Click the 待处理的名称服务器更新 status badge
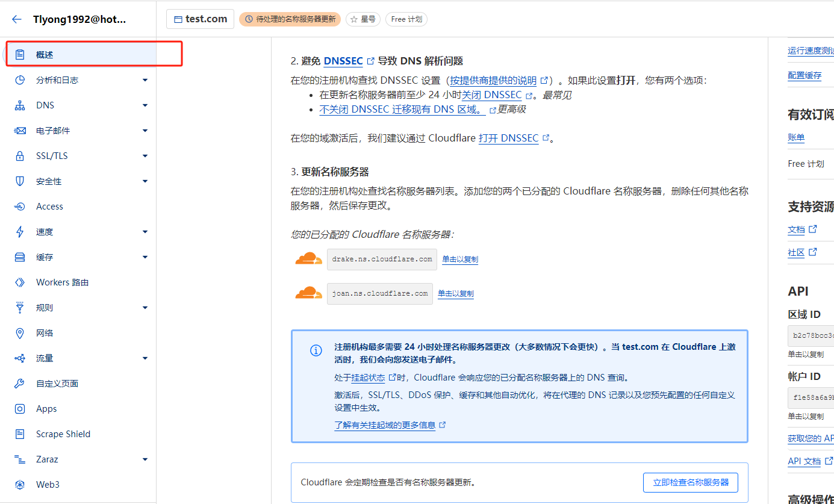Image resolution: width=834 pixels, height=504 pixels. 290,19
